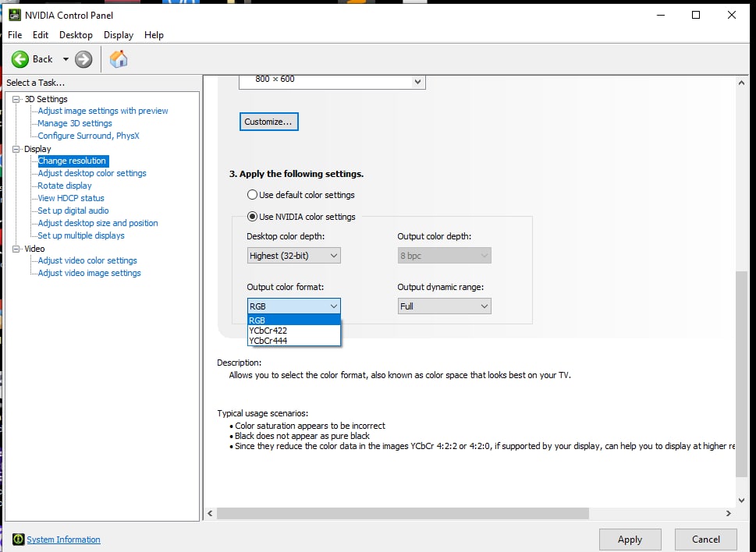
Task: Open Adjust desktop size and position
Action: (98, 223)
